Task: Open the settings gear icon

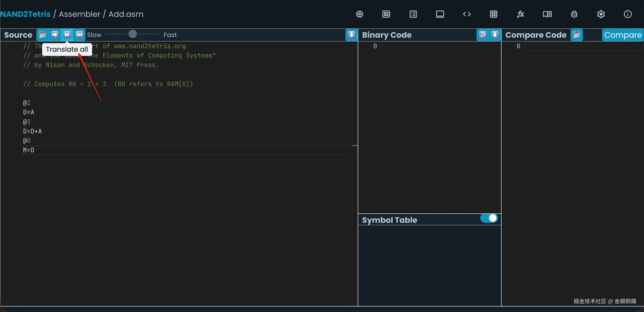Action: [x=601, y=14]
